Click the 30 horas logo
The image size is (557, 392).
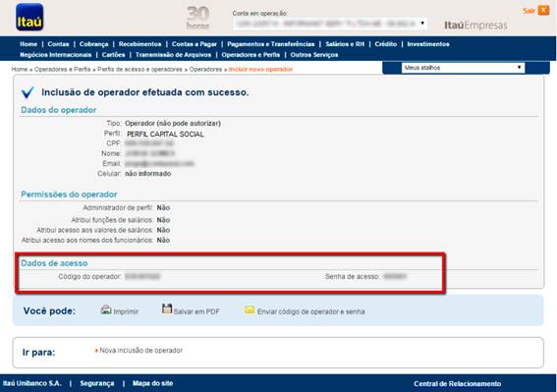pos(197,18)
